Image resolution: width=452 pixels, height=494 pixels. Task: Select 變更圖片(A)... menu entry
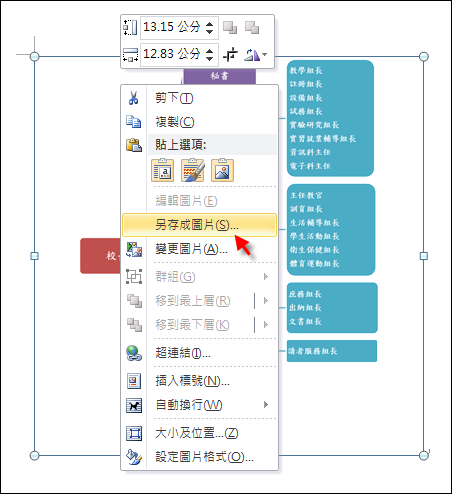tap(199, 249)
